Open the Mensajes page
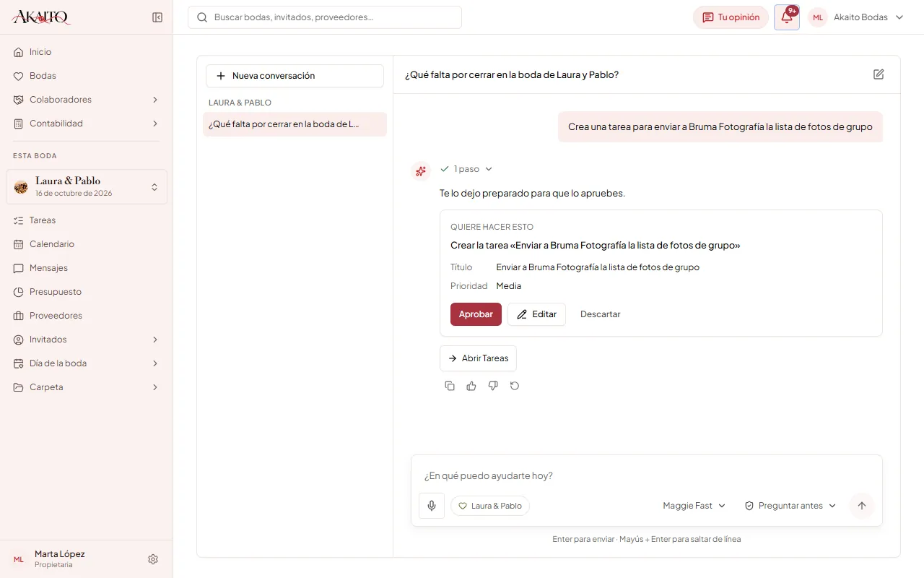Image resolution: width=924 pixels, height=578 pixels. [87, 268]
